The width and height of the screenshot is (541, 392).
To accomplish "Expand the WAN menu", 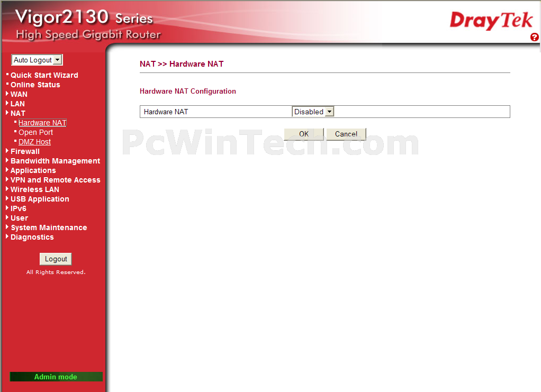I will point(19,94).
